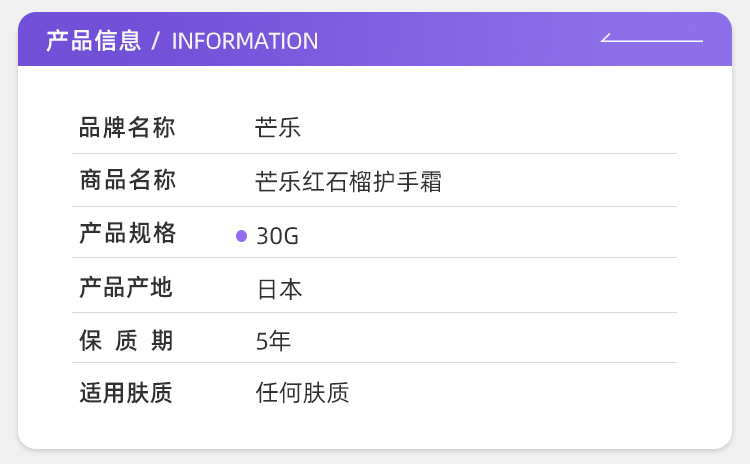Click the 30G specification value
The height and width of the screenshot is (464, 750).
tap(277, 236)
